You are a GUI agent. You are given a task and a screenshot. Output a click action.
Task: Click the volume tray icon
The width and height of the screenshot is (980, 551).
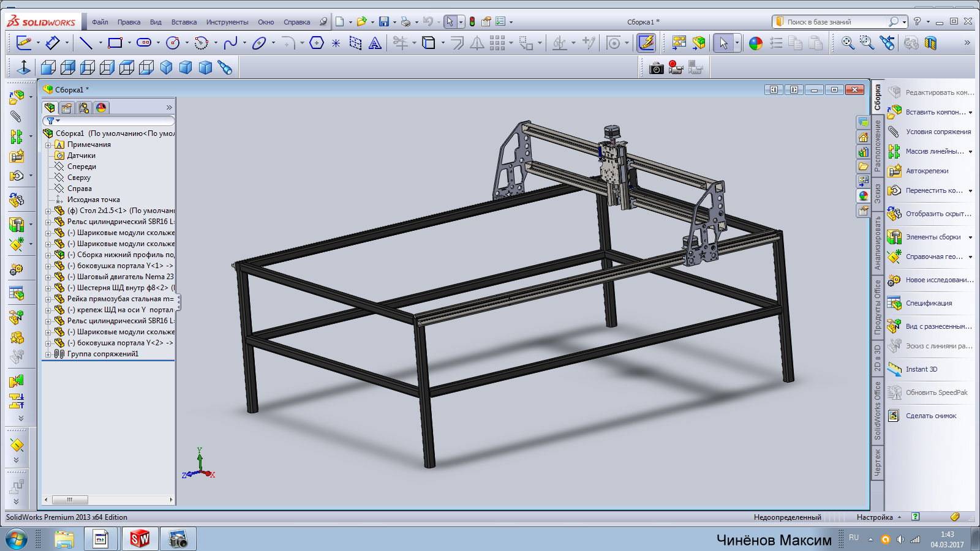point(900,539)
